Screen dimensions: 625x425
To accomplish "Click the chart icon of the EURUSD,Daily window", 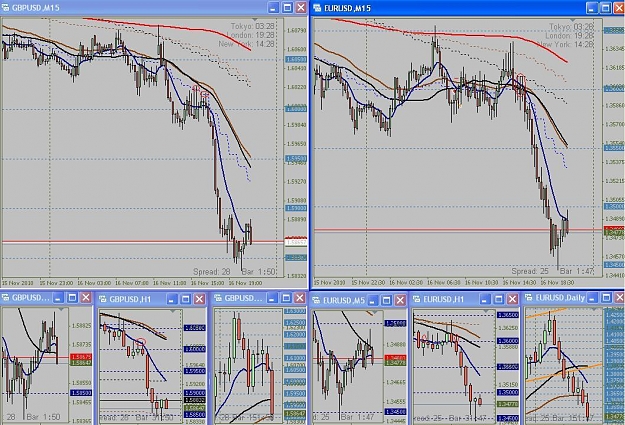I will 529,297.
